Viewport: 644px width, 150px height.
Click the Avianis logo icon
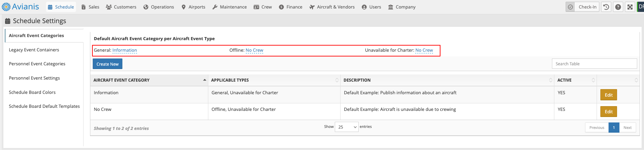coord(6,7)
